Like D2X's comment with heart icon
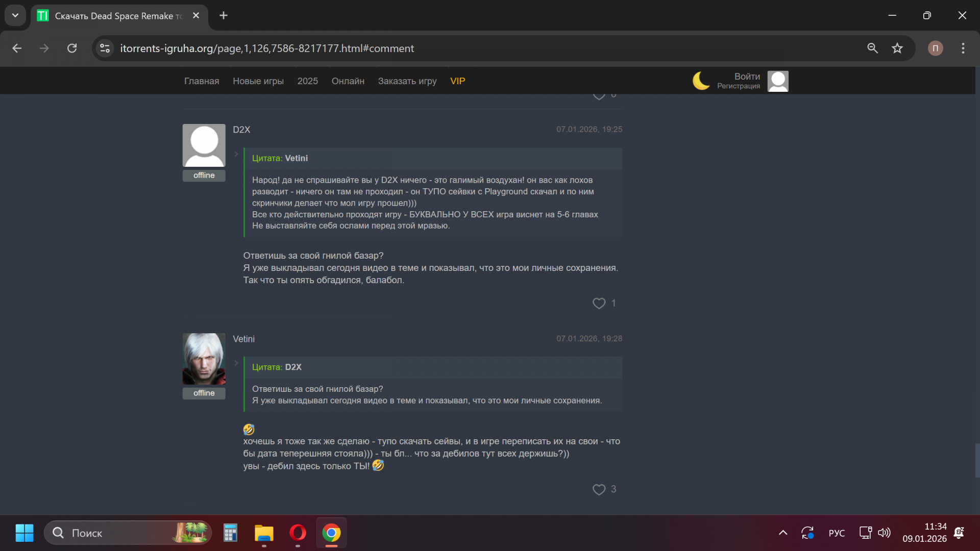The image size is (980, 551). click(x=599, y=304)
